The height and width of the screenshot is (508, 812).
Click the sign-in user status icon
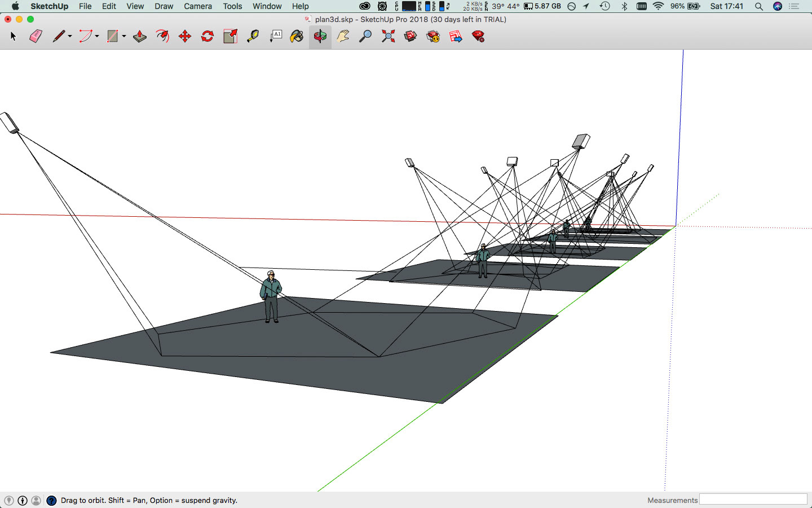36,501
